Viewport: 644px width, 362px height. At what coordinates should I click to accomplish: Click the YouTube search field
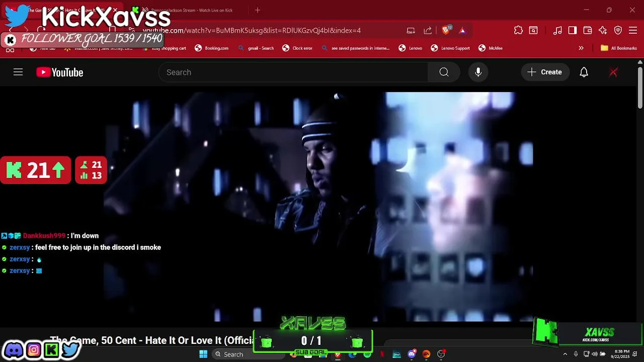pos(293,72)
